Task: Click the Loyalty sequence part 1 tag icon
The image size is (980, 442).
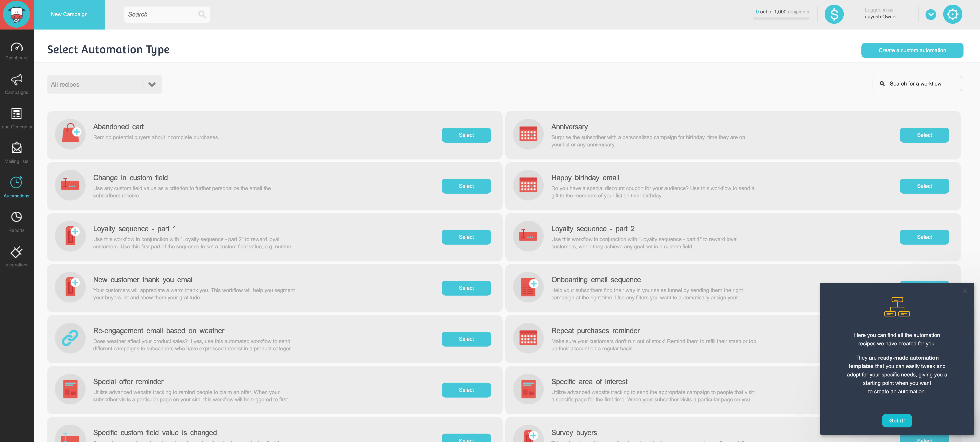Action: (x=70, y=236)
